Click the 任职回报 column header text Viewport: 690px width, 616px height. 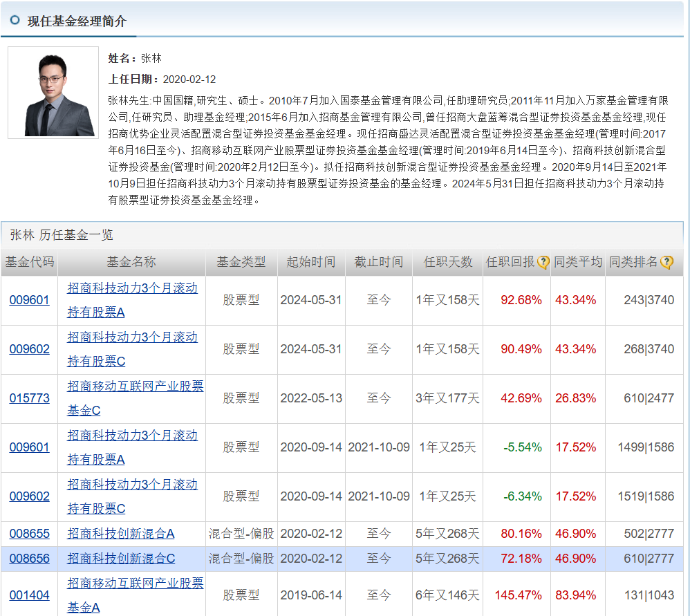(510, 262)
